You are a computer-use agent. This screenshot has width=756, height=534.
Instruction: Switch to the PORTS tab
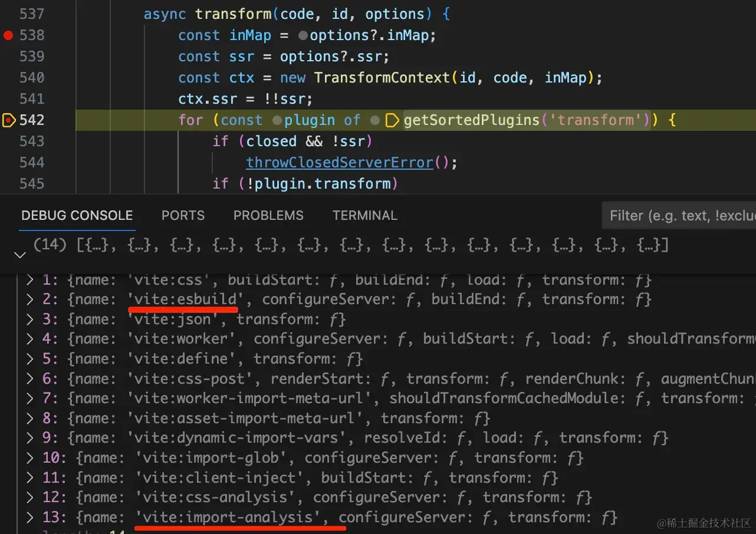pyautogui.click(x=183, y=216)
